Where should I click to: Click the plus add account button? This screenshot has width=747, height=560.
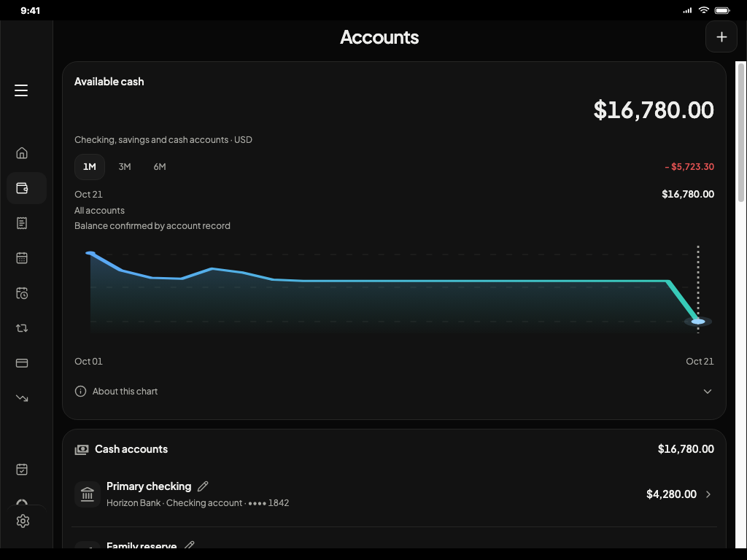[721, 36]
